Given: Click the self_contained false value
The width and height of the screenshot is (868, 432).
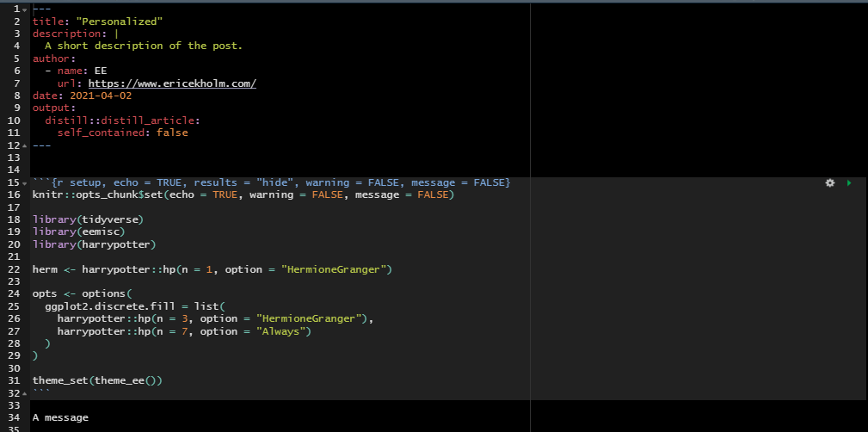Looking at the screenshot, I should (172, 133).
